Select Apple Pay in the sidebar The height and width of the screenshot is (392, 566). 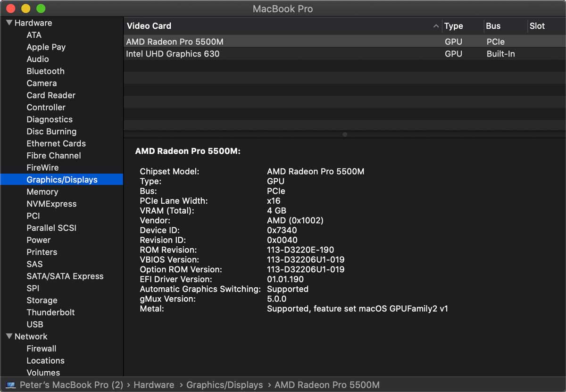click(x=46, y=47)
